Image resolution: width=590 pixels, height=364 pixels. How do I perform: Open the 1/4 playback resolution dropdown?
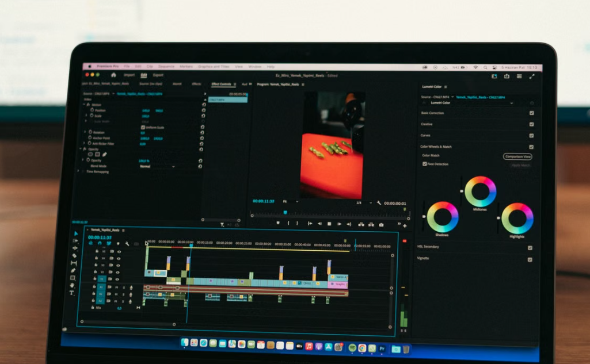(364, 202)
